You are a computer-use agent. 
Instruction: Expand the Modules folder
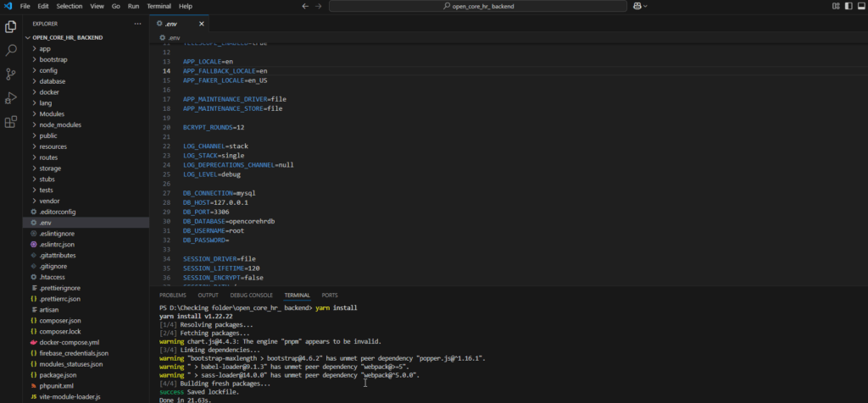(x=86, y=114)
